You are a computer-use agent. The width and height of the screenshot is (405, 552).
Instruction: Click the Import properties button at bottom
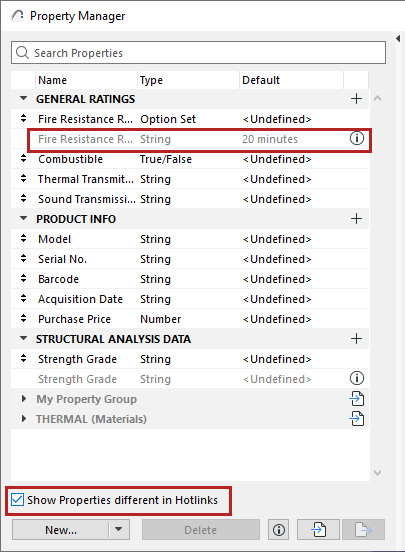click(318, 529)
